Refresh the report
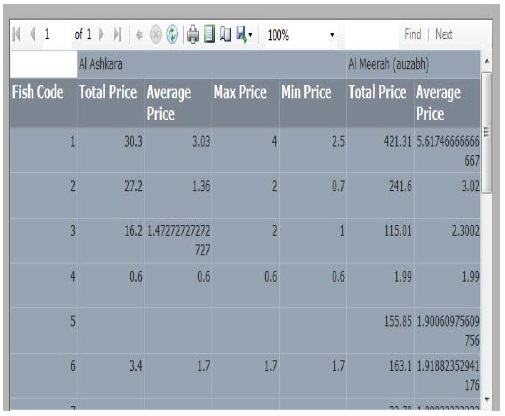This screenshot has width=505, height=416. click(172, 34)
